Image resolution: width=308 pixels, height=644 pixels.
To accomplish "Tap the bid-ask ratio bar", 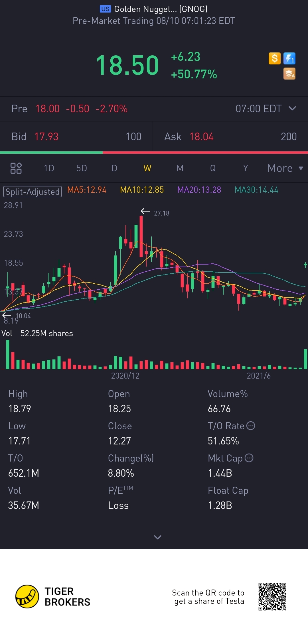I will pos(154,153).
